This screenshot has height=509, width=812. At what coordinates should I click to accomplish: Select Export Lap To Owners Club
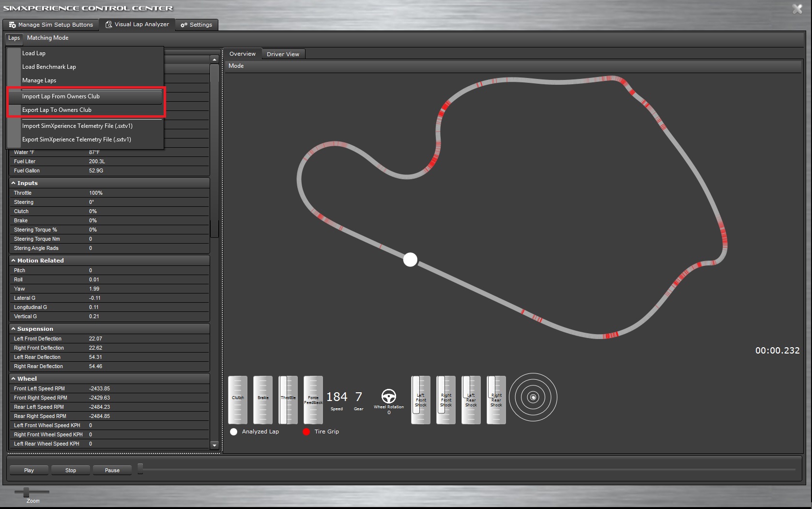[57, 110]
